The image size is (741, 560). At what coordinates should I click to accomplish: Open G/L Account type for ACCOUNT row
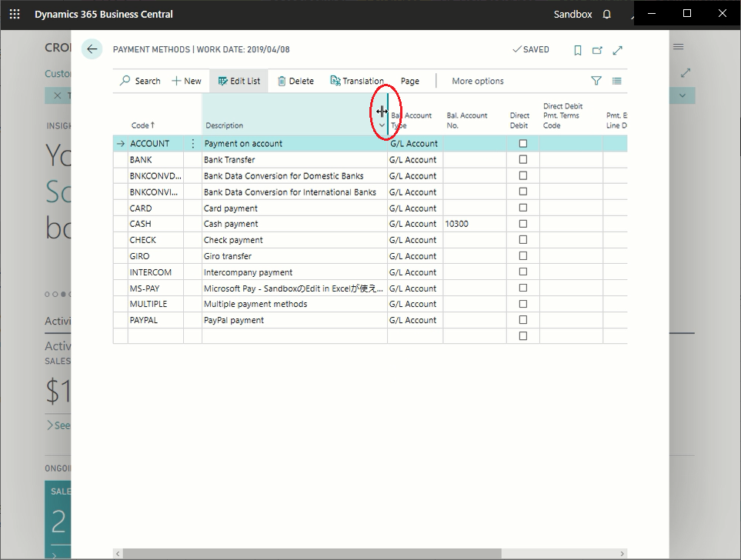click(415, 144)
